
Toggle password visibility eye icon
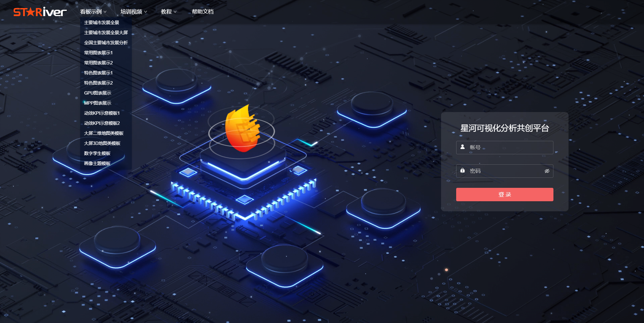tap(547, 171)
